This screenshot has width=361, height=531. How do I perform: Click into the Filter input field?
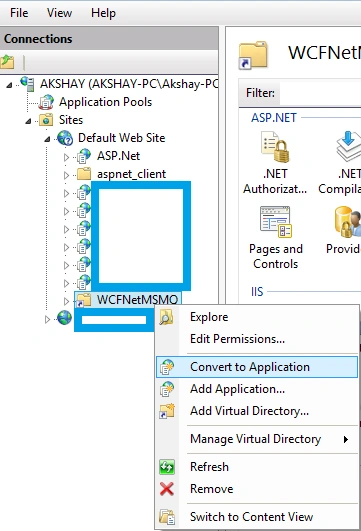tap(320, 93)
